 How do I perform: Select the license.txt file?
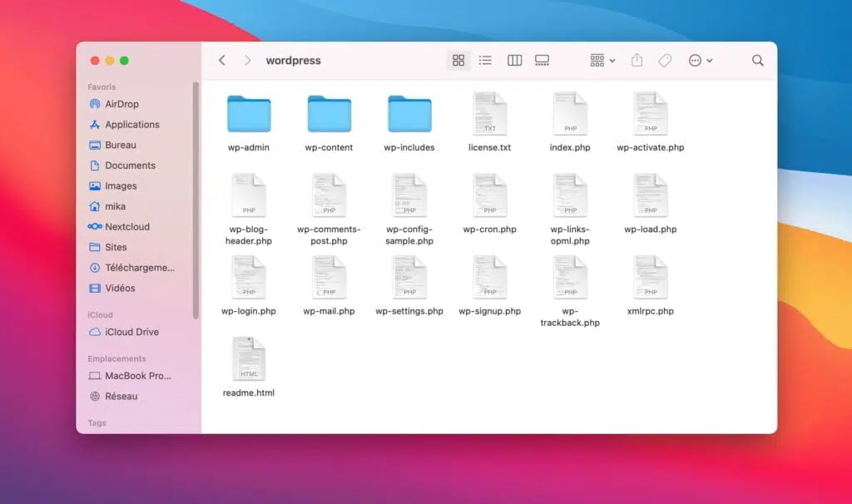click(x=489, y=115)
